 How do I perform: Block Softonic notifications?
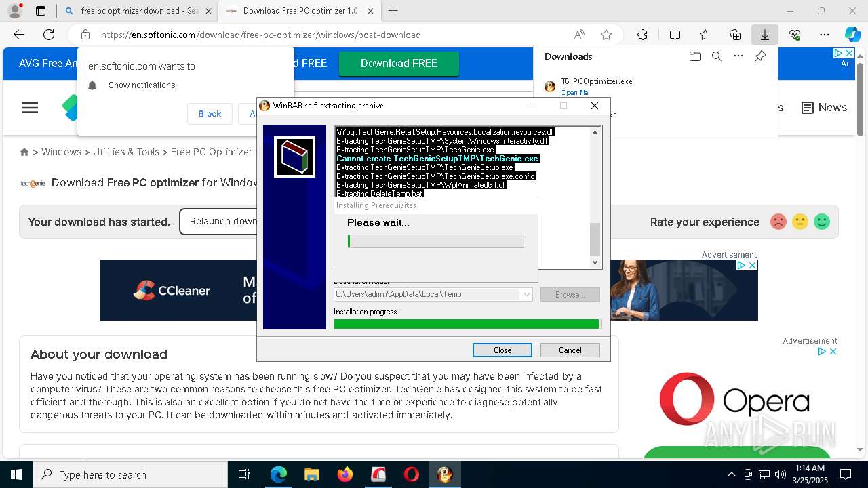point(210,113)
